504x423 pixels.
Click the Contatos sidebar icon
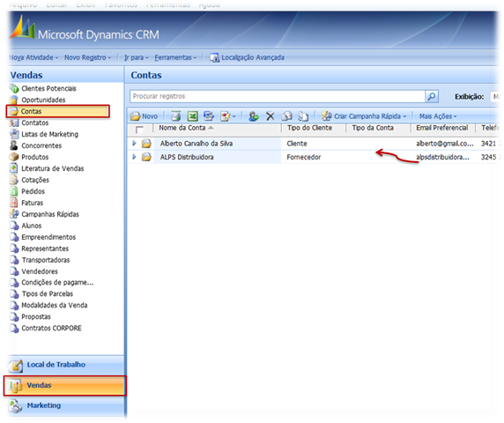tap(14, 122)
